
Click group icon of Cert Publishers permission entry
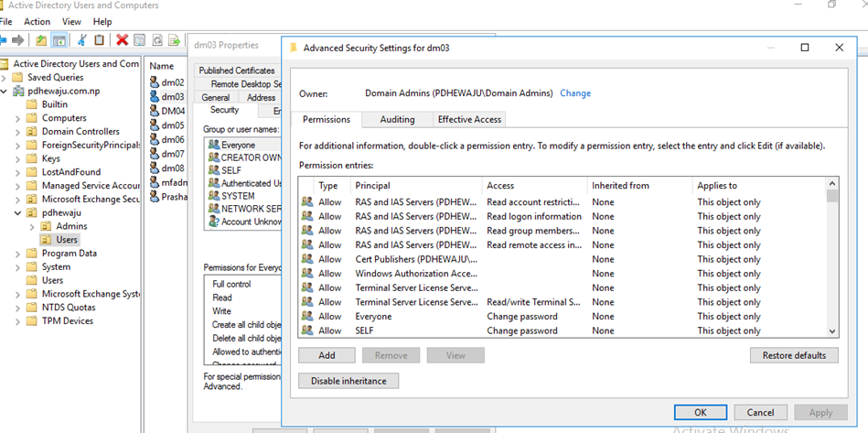pyautogui.click(x=306, y=259)
